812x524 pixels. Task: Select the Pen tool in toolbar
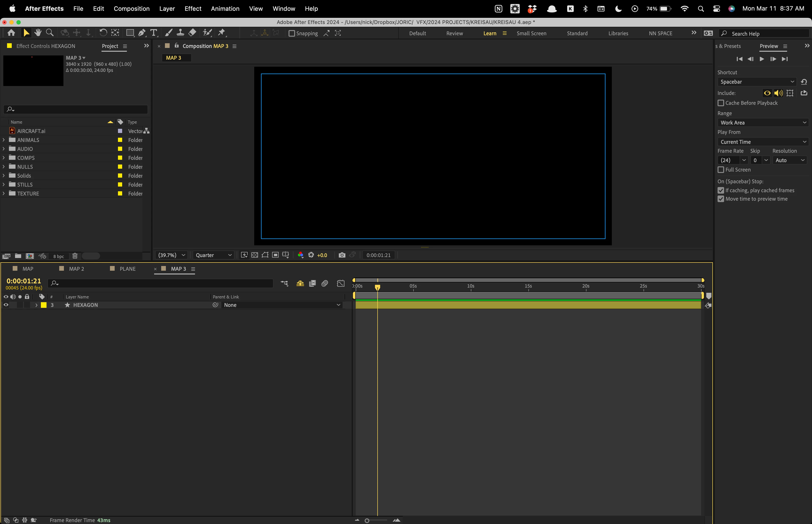point(142,33)
